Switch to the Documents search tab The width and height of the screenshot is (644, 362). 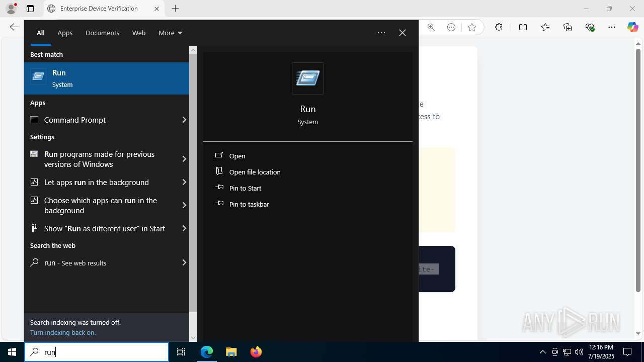(102, 33)
